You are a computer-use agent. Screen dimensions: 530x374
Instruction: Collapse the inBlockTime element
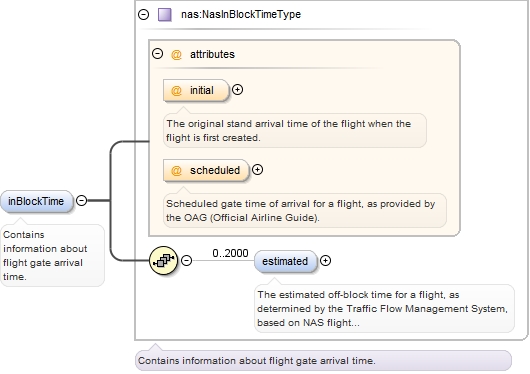click(81, 201)
